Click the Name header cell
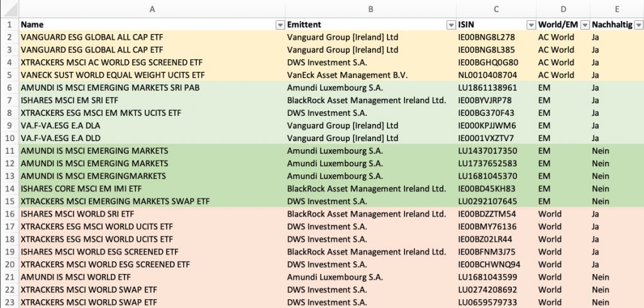Viewport: 644px width, 308px height. [x=152, y=25]
